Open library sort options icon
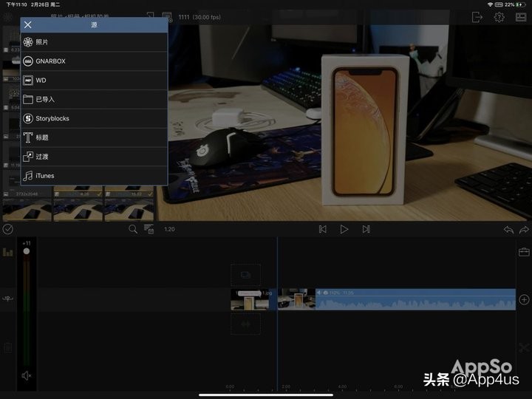 tap(149, 229)
